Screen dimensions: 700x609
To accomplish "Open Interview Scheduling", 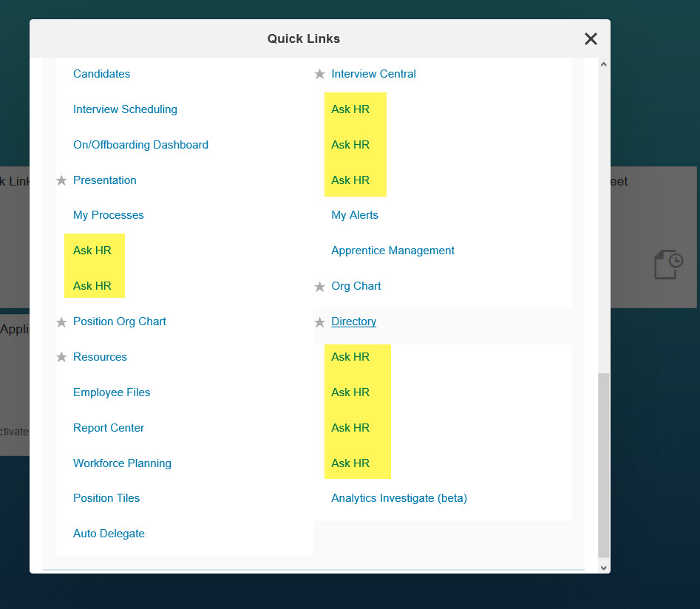I will [125, 109].
